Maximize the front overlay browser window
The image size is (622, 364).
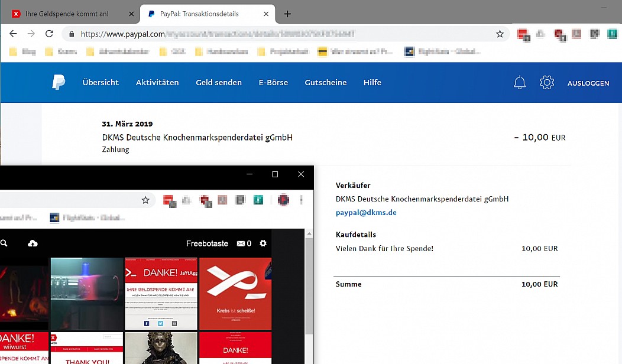pyautogui.click(x=275, y=174)
